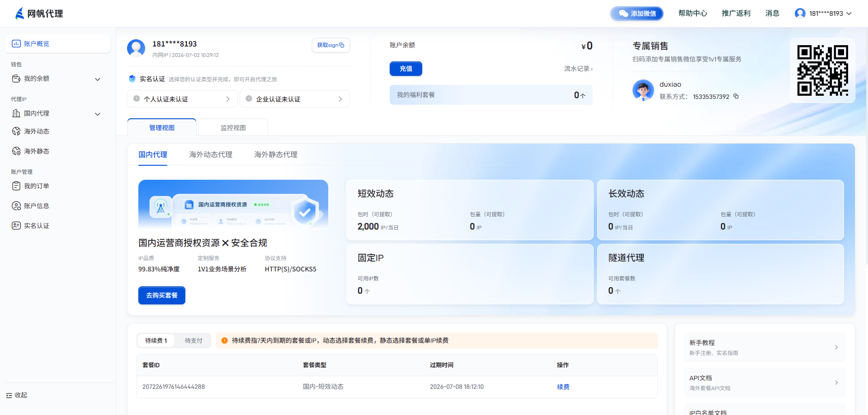Click the 我的订单 order icon
The width and height of the screenshot is (868, 415).
click(16, 186)
